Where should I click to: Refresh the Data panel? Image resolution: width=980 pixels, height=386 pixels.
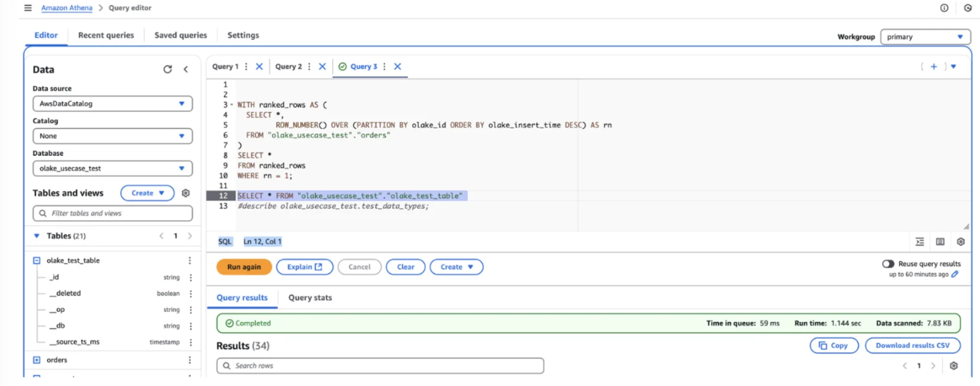point(168,69)
